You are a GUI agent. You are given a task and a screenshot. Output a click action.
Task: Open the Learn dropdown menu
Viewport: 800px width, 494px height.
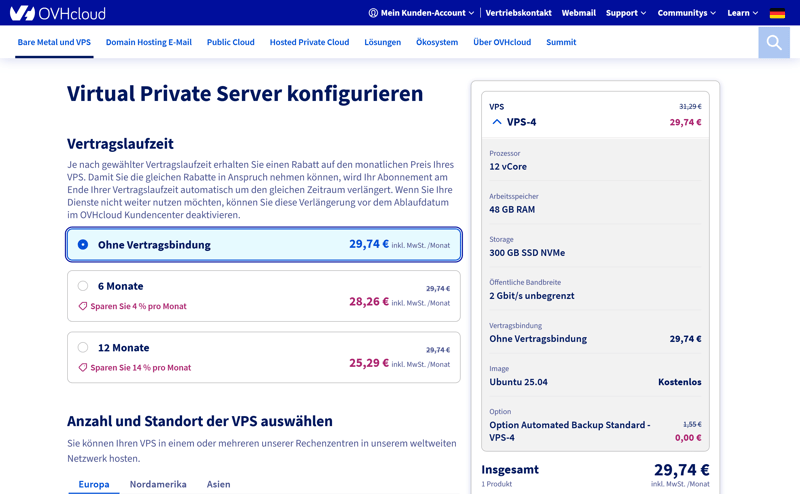click(742, 13)
